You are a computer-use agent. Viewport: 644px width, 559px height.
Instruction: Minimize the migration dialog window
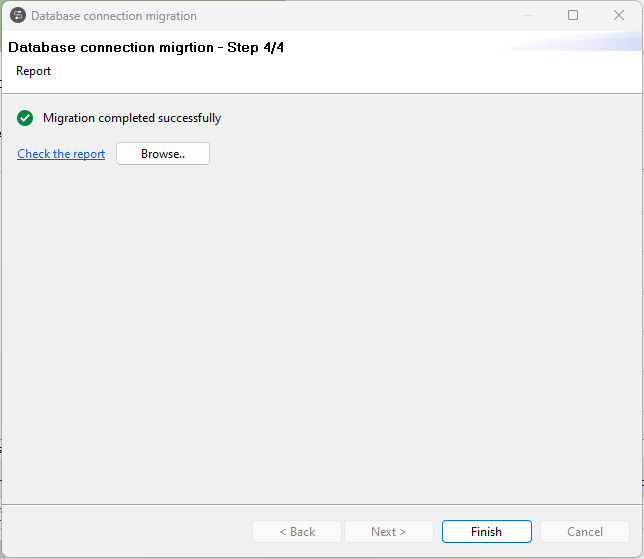pos(527,16)
